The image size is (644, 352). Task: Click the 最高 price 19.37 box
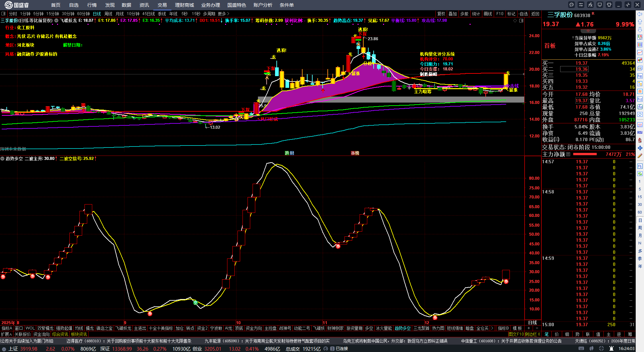pos(582,101)
